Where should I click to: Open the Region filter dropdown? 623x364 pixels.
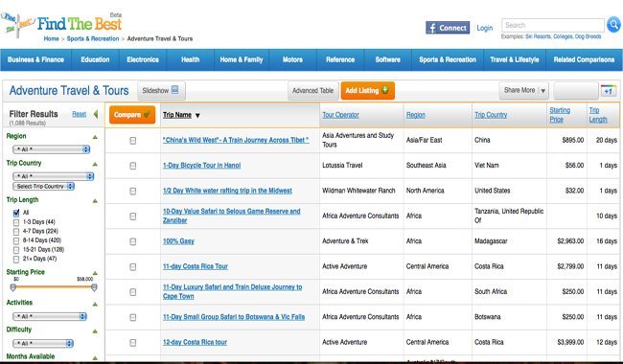(x=51, y=149)
